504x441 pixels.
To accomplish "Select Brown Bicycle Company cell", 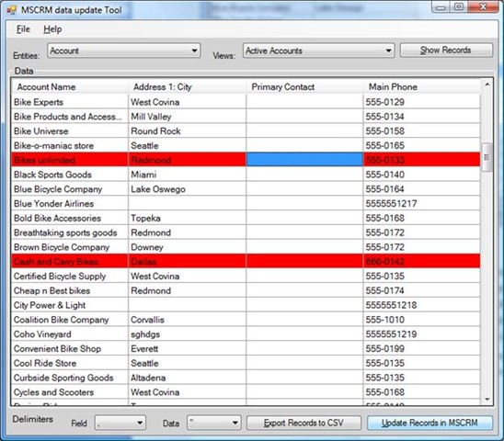I will (70, 247).
